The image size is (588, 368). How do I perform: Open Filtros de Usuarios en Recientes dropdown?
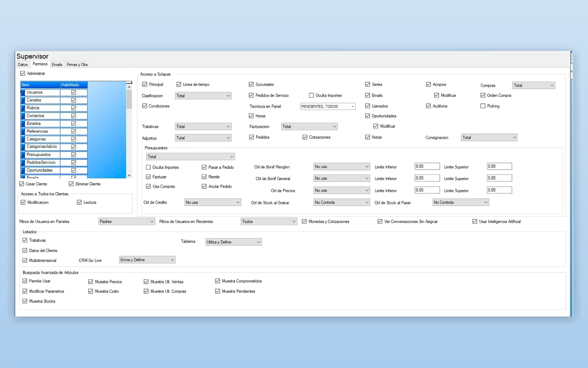(269, 222)
